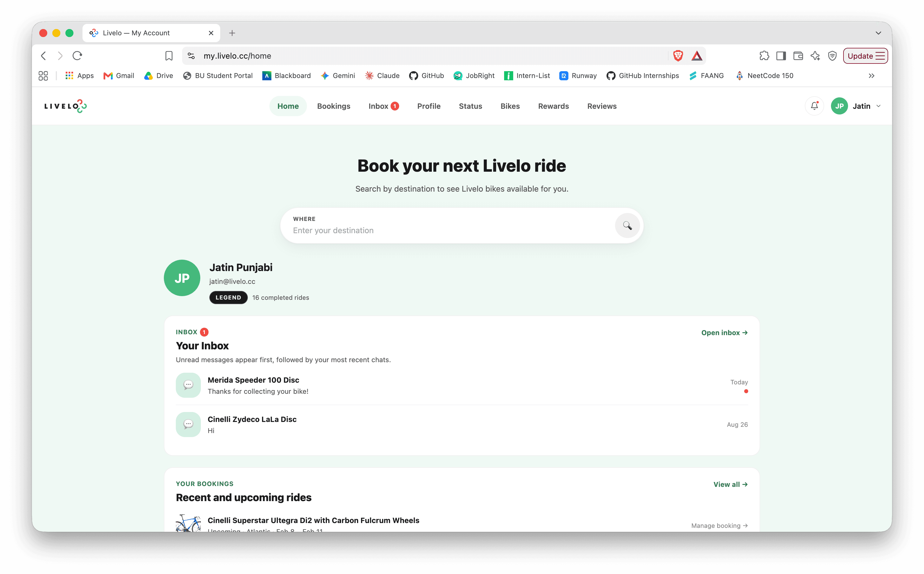The image size is (924, 574).
Task: Open the Gmail bookmark
Action: [x=119, y=75]
